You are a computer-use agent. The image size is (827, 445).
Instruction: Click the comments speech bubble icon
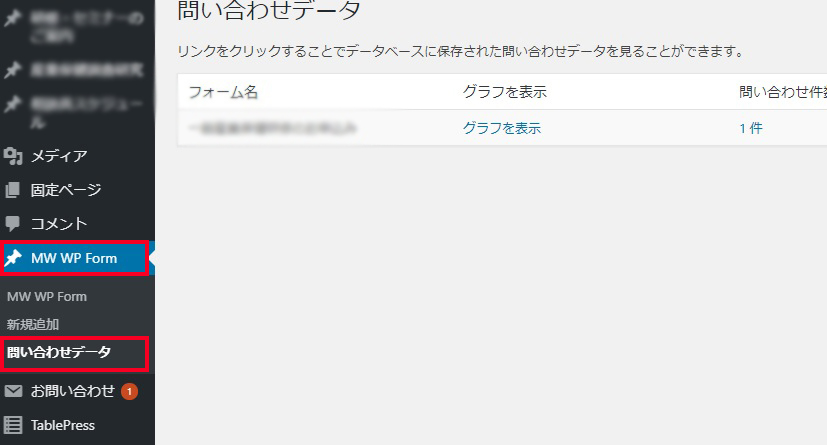point(13,224)
